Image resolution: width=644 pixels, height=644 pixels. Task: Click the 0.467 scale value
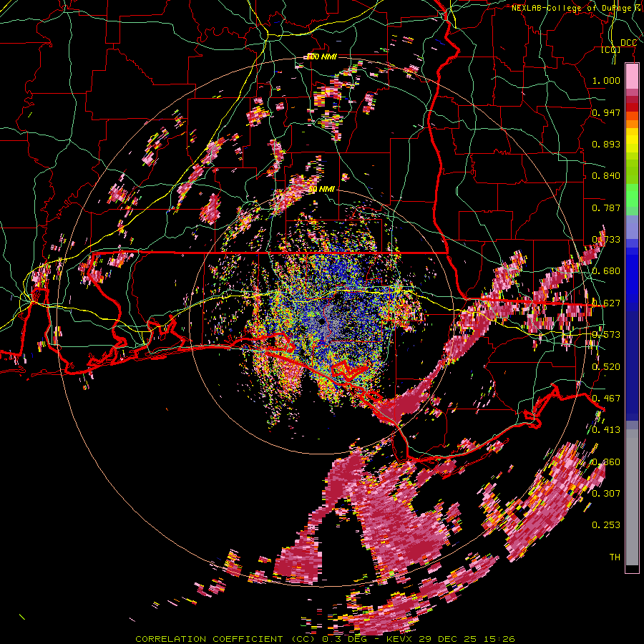pos(606,399)
